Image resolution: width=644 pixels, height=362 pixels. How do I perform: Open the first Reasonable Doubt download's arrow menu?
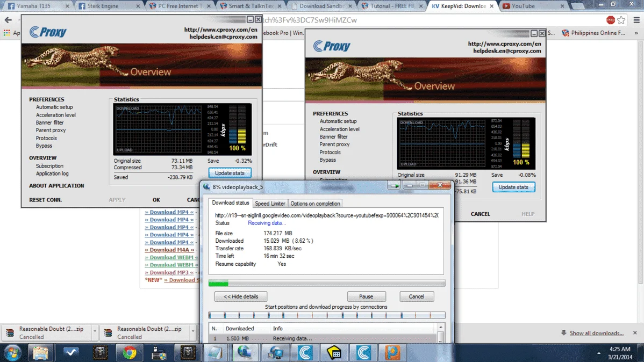point(95,331)
